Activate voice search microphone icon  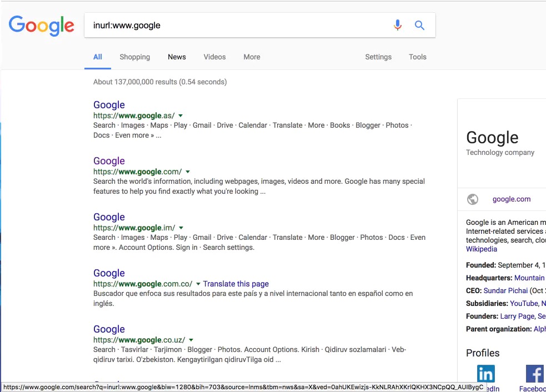(397, 25)
